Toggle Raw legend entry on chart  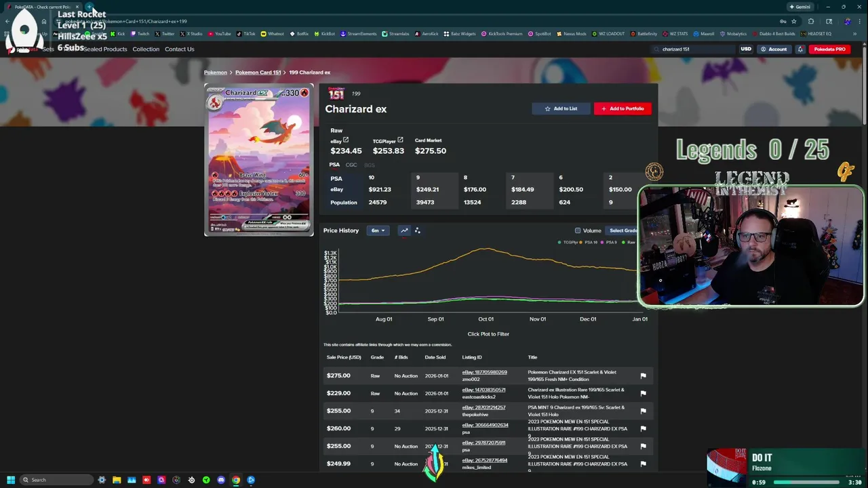click(629, 242)
